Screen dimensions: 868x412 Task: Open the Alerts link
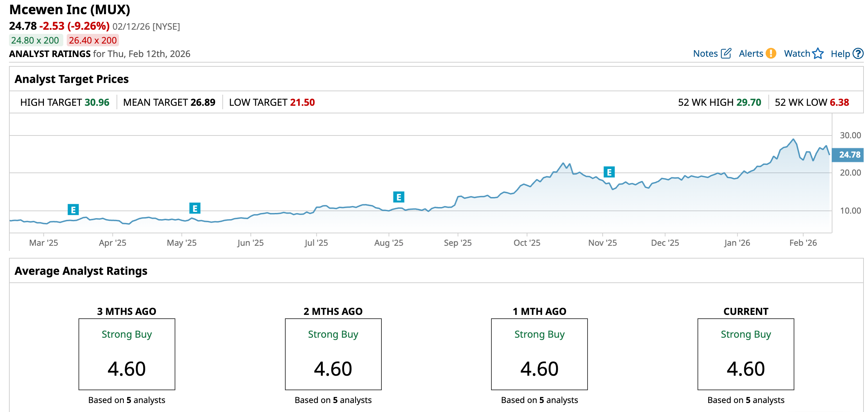(751, 54)
